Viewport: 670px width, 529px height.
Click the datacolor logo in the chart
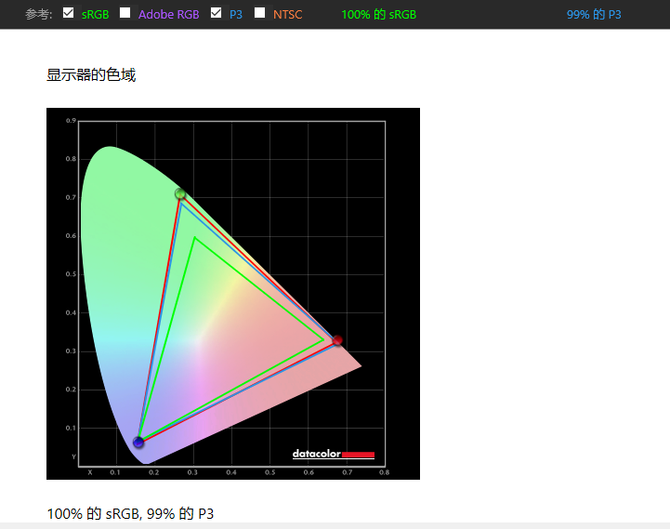point(333,454)
